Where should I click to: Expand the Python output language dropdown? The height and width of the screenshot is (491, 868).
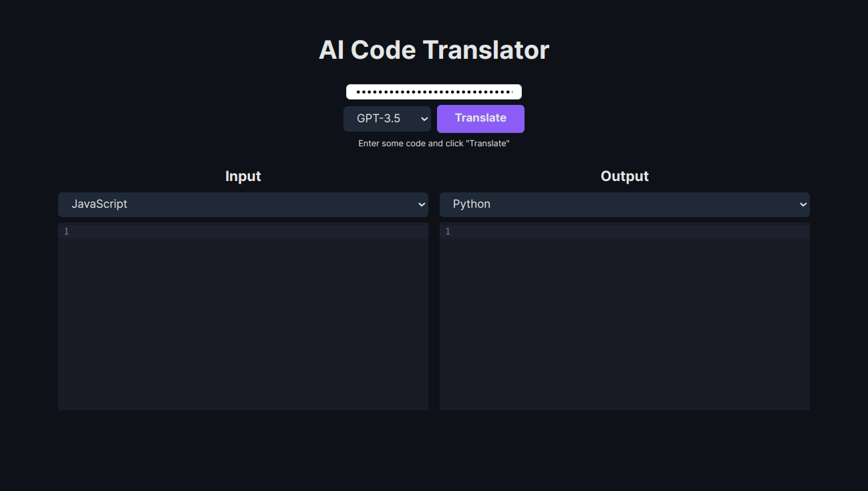point(624,204)
